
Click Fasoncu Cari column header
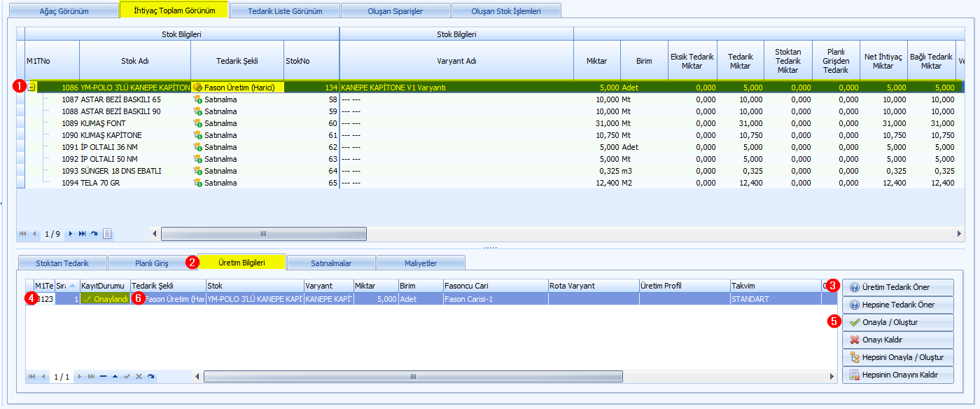click(x=495, y=286)
